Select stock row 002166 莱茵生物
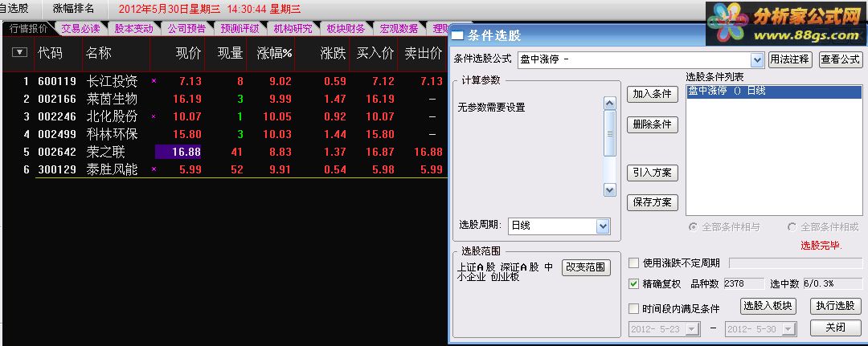 click(225, 99)
